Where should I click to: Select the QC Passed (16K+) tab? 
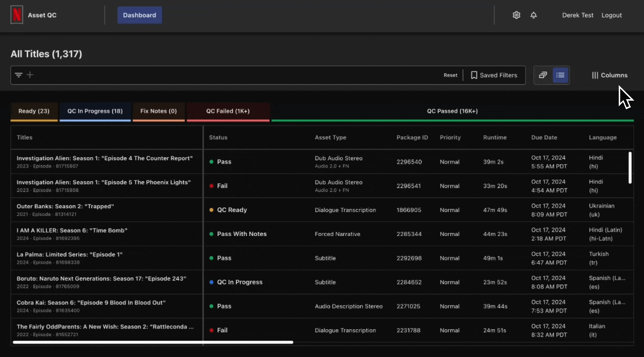point(452,111)
